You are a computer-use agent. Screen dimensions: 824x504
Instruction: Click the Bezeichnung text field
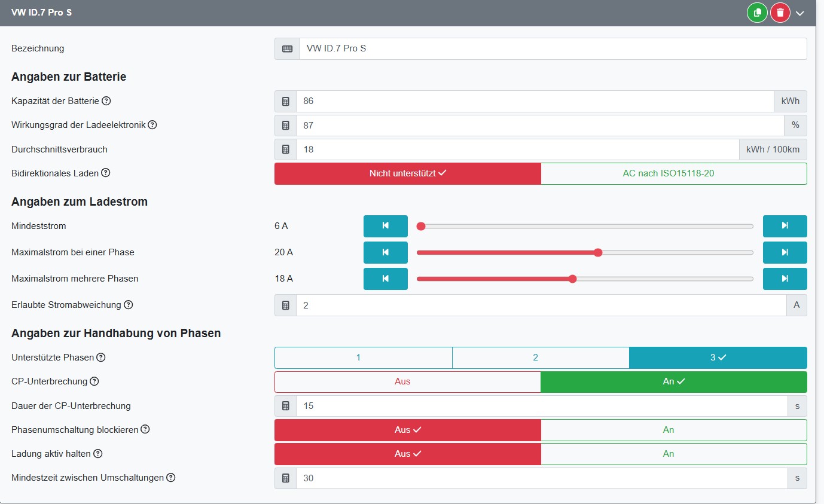point(553,48)
